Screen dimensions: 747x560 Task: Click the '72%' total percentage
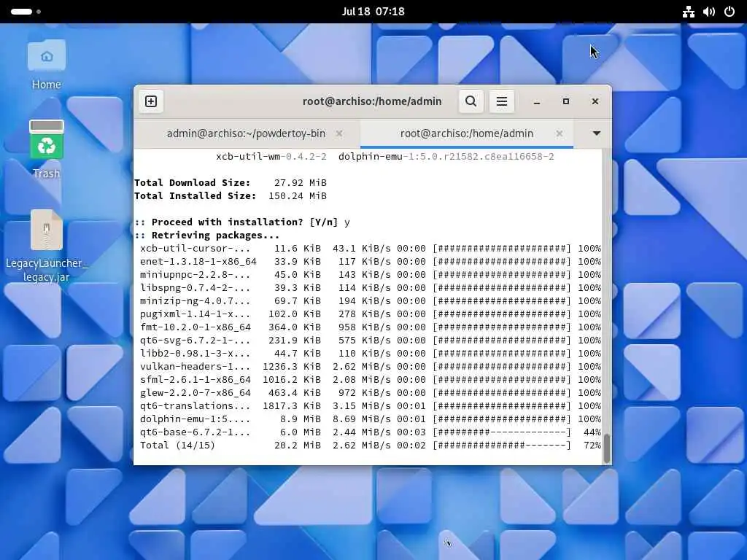tap(592, 446)
